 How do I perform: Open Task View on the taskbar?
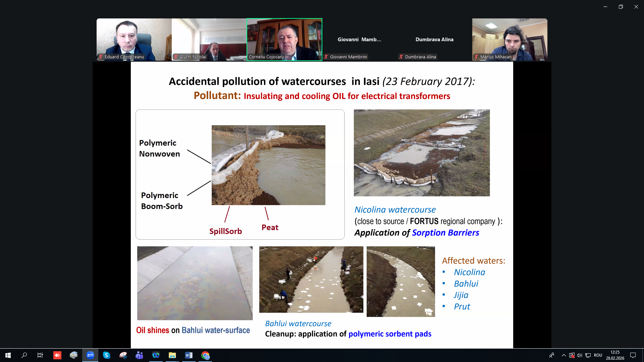click(x=40, y=355)
